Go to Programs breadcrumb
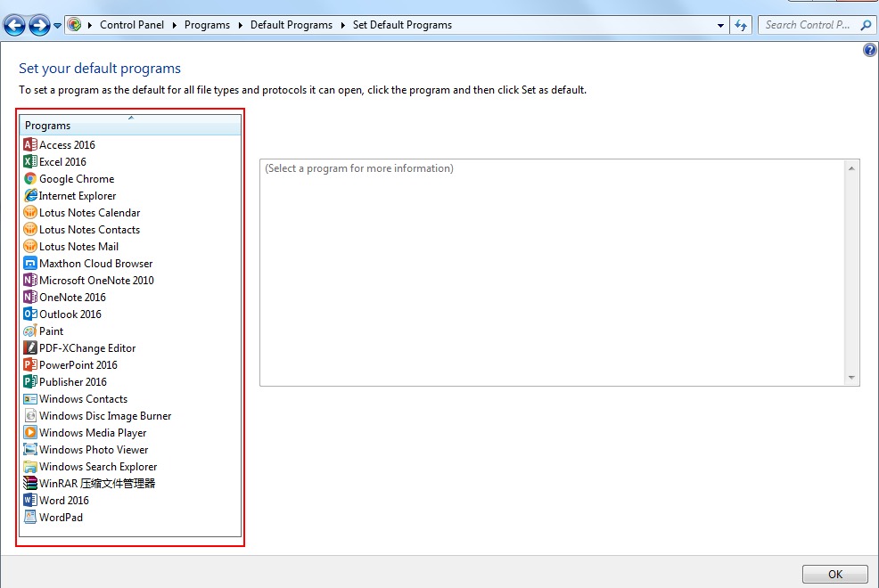 tap(207, 25)
